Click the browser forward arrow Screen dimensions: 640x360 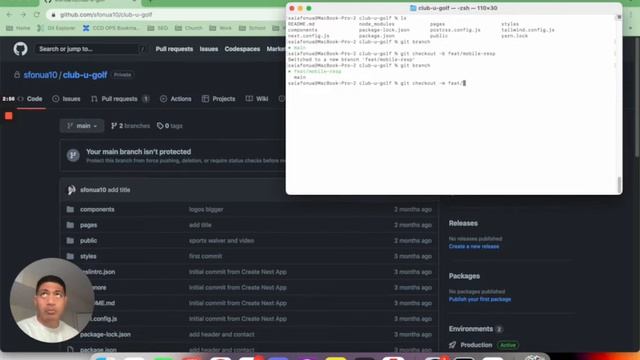point(23,15)
